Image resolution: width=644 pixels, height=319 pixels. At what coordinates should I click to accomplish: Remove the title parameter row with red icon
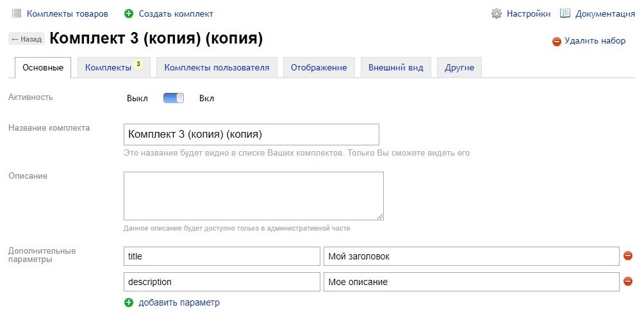click(x=628, y=256)
